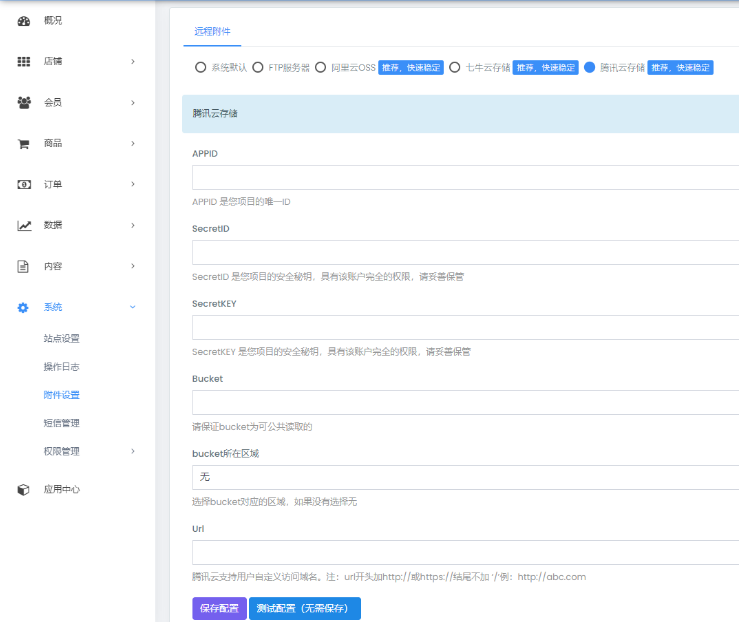Select the 系统默认 radio option
The width and height of the screenshot is (753, 626).
pyautogui.click(x=200, y=68)
